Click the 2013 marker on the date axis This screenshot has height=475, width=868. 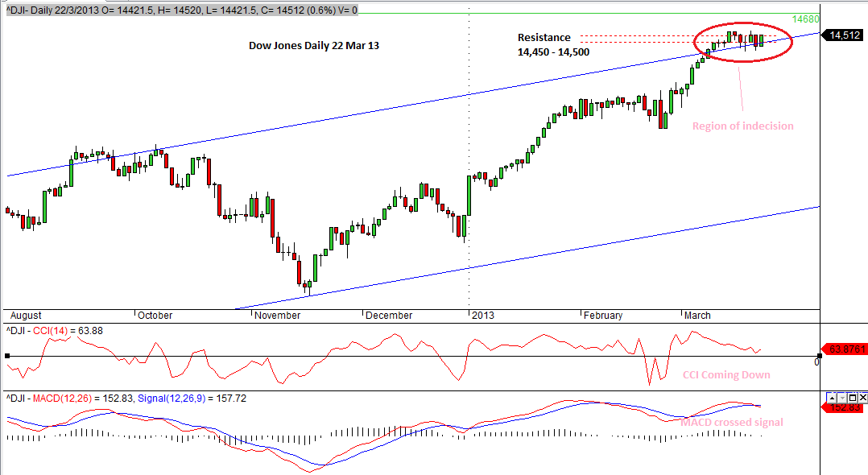point(482,316)
